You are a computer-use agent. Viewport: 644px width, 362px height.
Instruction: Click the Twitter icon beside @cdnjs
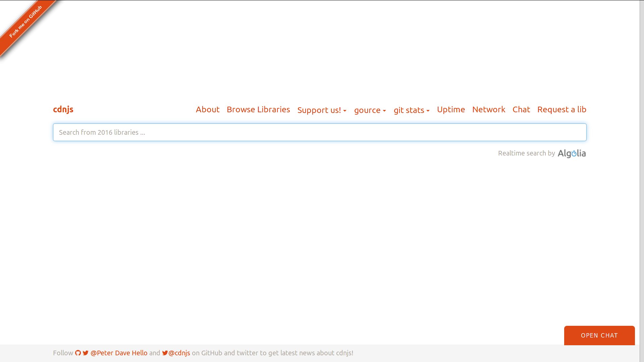[x=165, y=353]
